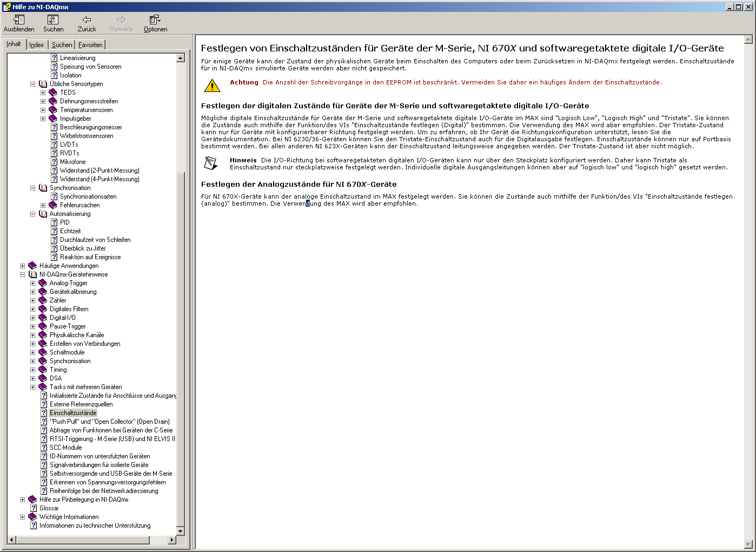Click the vertical scrollbar thumb of the contents tree
The image size is (756, 552).
(181, 350)
